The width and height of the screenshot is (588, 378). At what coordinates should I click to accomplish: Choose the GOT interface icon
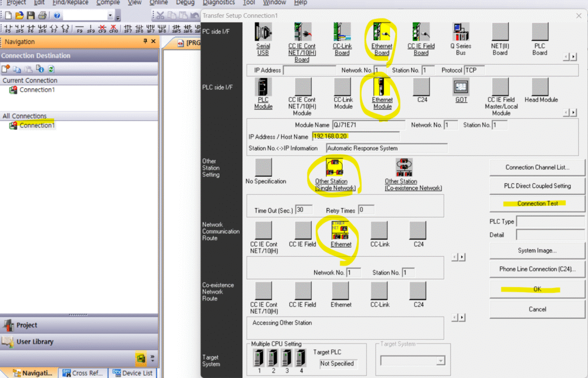coord(461,87)
